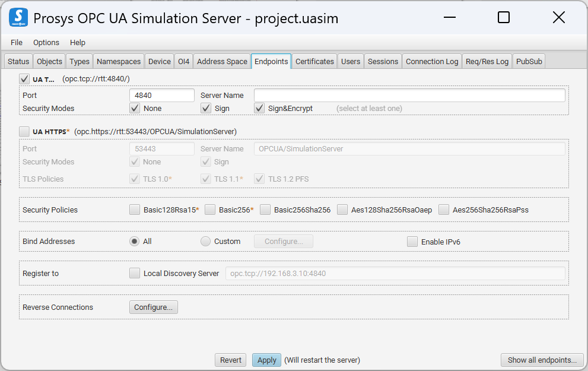588x371 pixels.
Task: Click the Register to label
Action: point(40,274)
